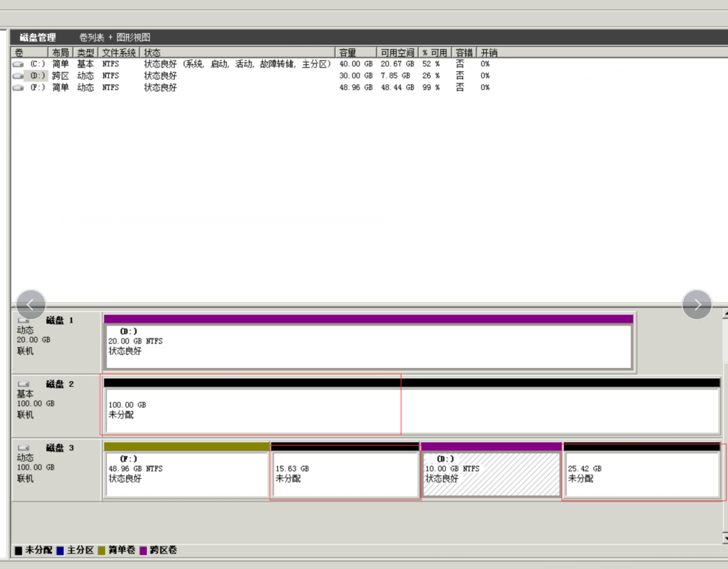Viewport: 728px width, 569px height.
Task: Click the 磁盘管理 title text
Action: [37, 37]
